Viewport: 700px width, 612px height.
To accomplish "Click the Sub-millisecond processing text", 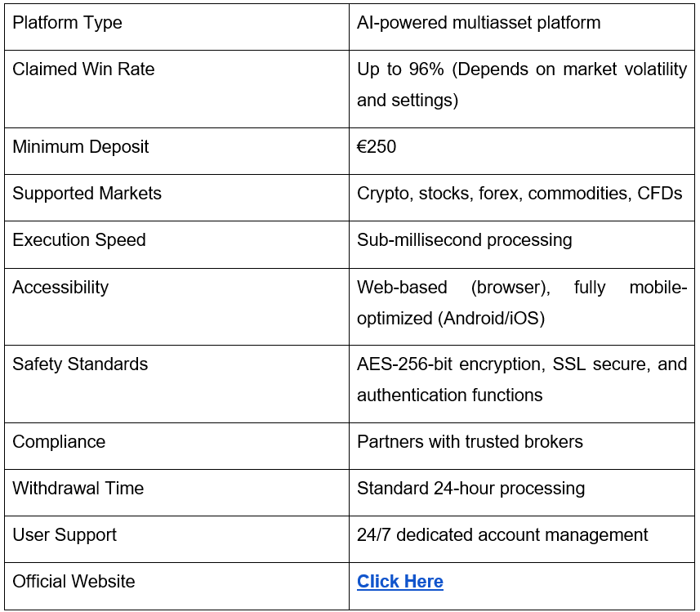I will pos(464,240).
